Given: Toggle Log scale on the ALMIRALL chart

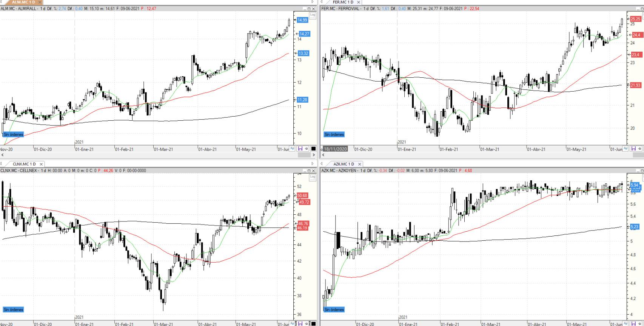Looking at the screenshot, I should (x=312, y=15).
